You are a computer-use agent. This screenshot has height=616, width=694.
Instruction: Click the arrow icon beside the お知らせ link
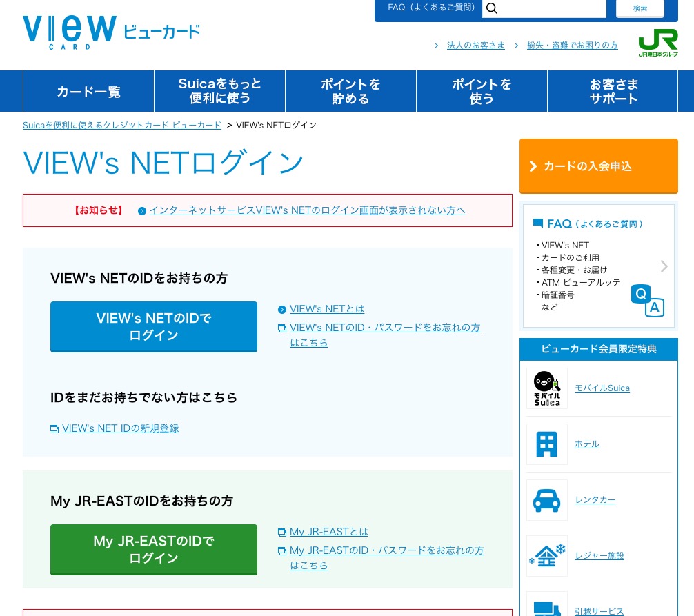pyautogui.click(x=141, y=211)
